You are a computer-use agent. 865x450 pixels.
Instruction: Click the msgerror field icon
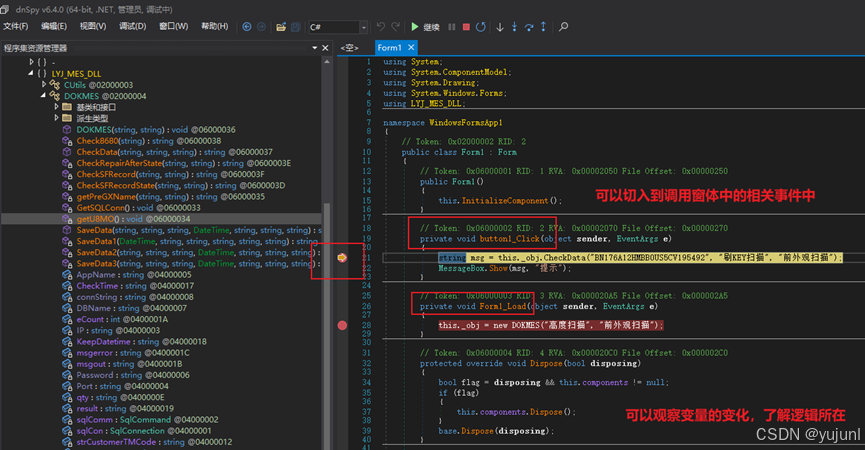[67, 352]
